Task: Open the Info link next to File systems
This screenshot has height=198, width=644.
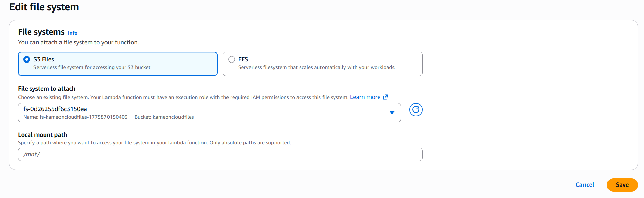Action: click(x=73, y=33)
